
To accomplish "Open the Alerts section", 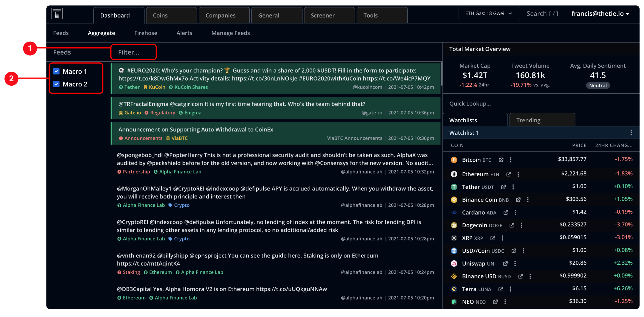I will coord(184,33).
